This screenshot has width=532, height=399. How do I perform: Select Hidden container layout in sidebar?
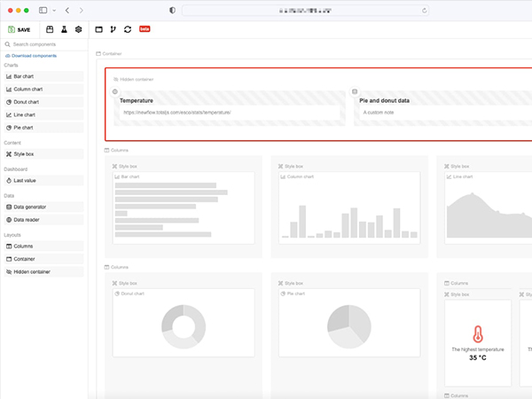[43, 272]
